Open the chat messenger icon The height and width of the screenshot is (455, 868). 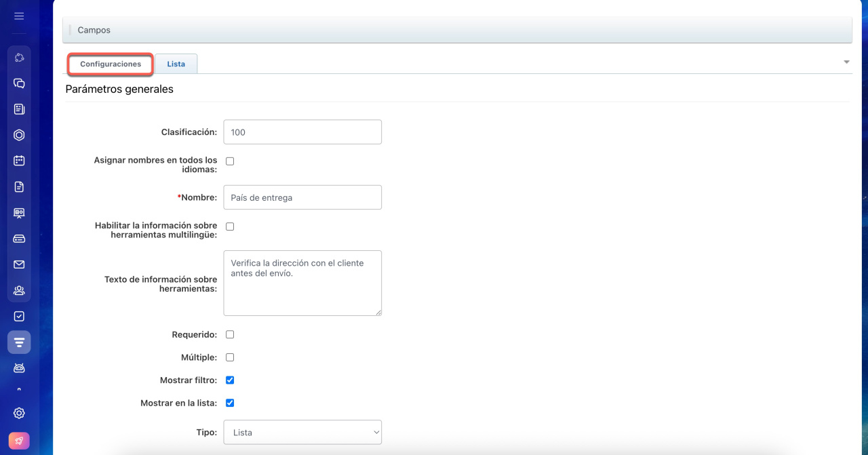click(19, 83)
